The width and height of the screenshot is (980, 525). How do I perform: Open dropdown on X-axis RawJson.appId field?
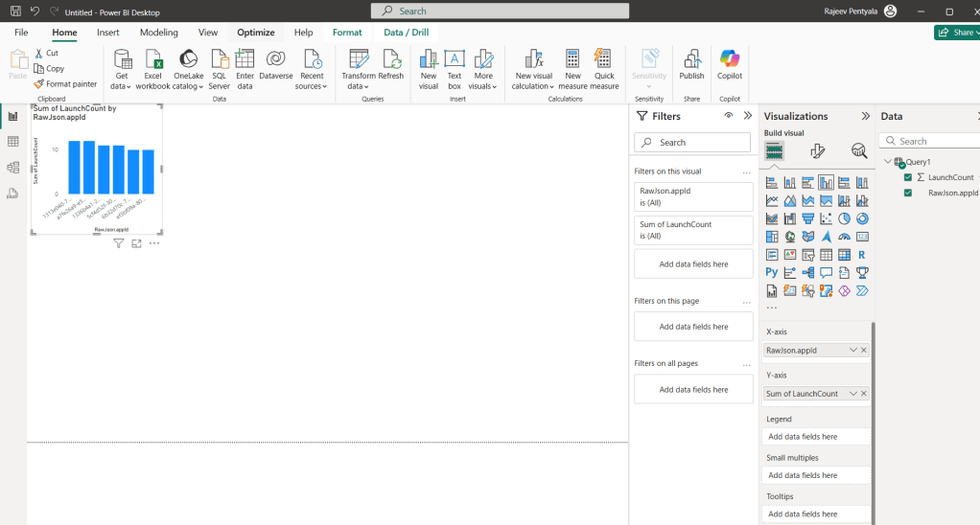point(852,351)
